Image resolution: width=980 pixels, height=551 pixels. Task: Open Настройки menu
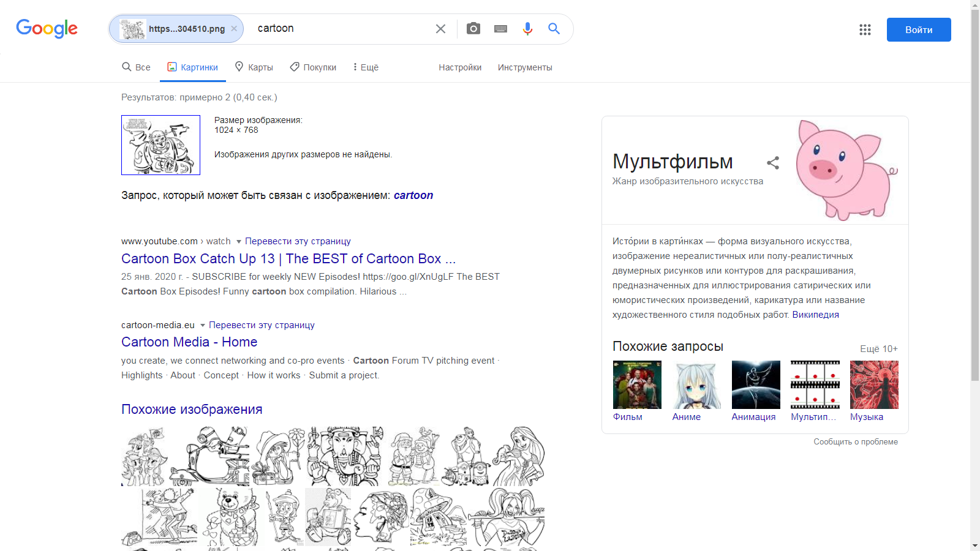[x=460, y=67]
